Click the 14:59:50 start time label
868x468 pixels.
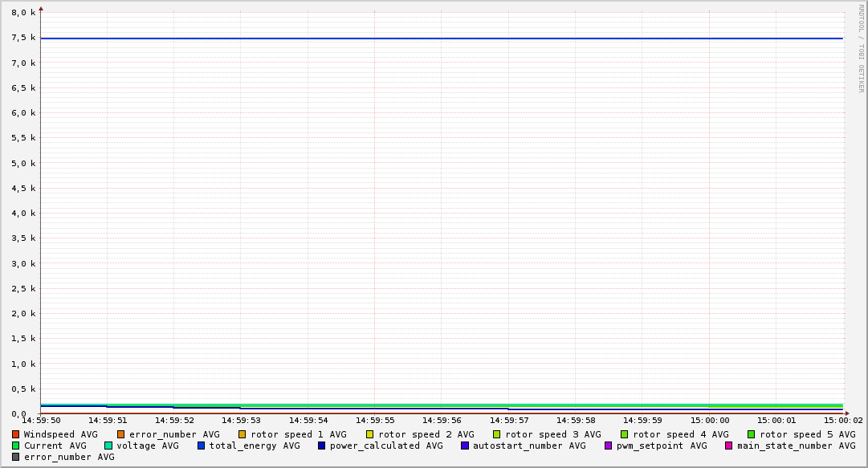[x=40, y=420]
